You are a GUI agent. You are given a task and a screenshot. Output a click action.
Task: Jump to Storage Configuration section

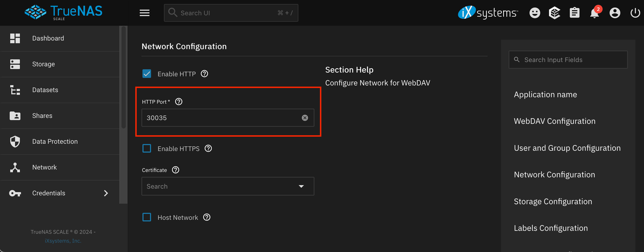[x=553, y=201]
